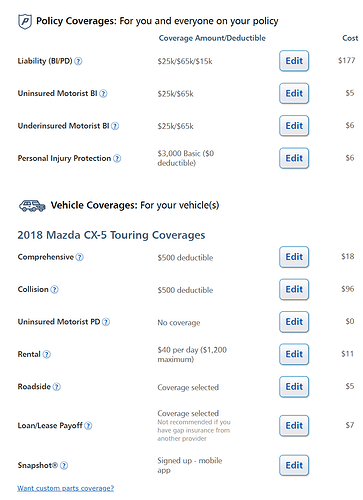Edit the Collision deductible
Screen dimensions: 363x500
[294, 289]
